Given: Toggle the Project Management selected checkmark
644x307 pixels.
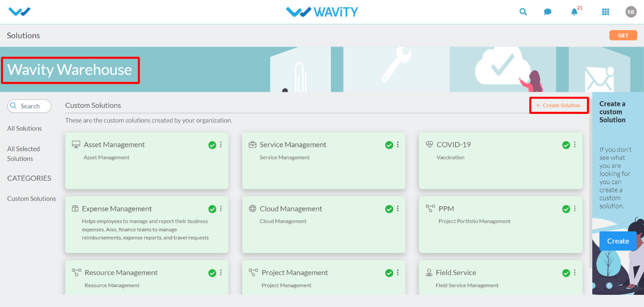Looking at the screenshot, I should click(x=389, y=273).
